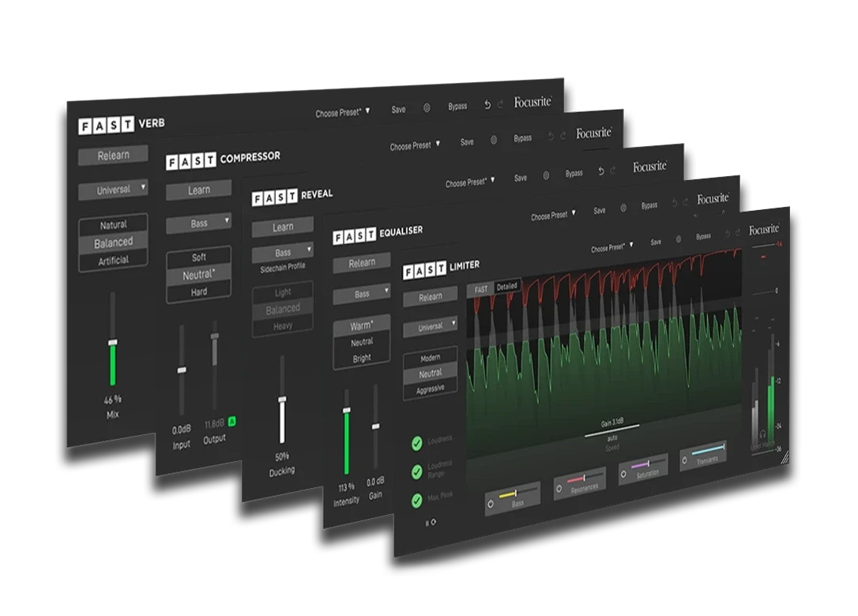This screenshot has height=616, width=858.
Task: Click the settings gear in FAST Limiter header
Action: [x=678, y=239]
